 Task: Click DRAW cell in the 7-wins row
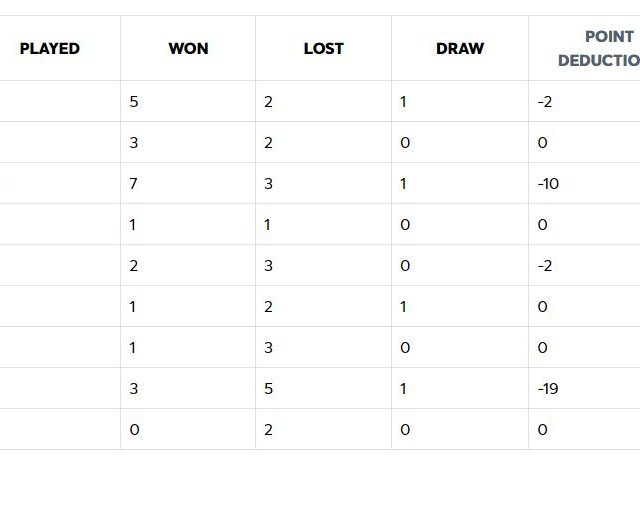404,184
